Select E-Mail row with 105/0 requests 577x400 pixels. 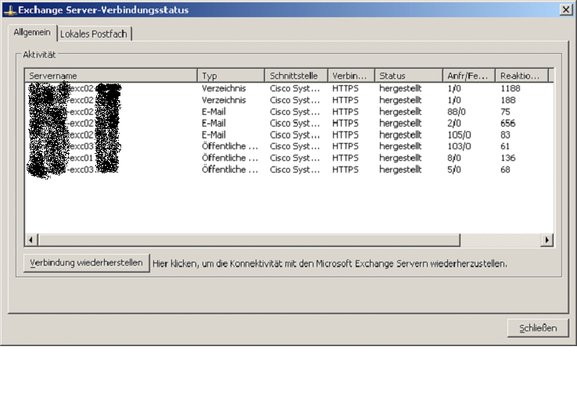(289, 135)
